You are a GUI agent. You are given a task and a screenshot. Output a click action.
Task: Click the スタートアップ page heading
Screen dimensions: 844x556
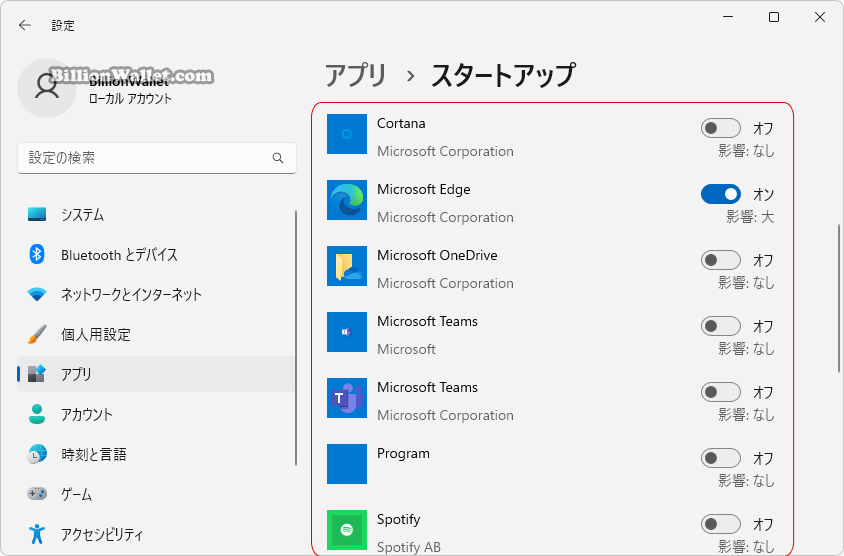[x=503, y=75]
